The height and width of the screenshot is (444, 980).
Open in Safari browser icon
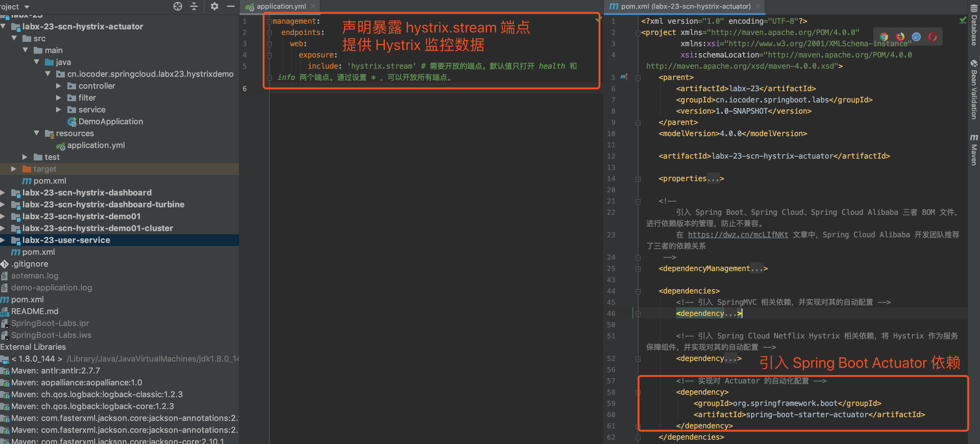[916, 37]
